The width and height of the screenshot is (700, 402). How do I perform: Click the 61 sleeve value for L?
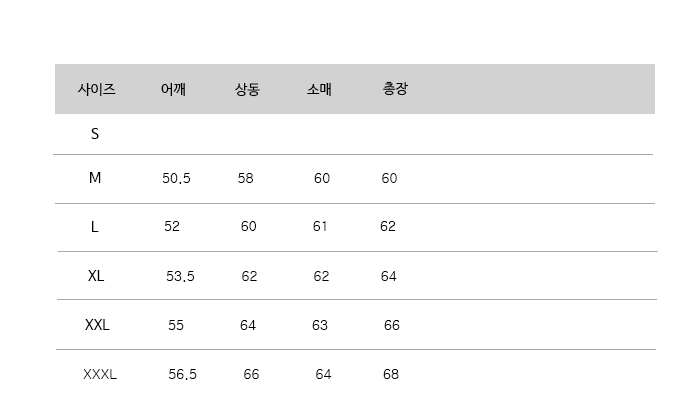point(320,226)
